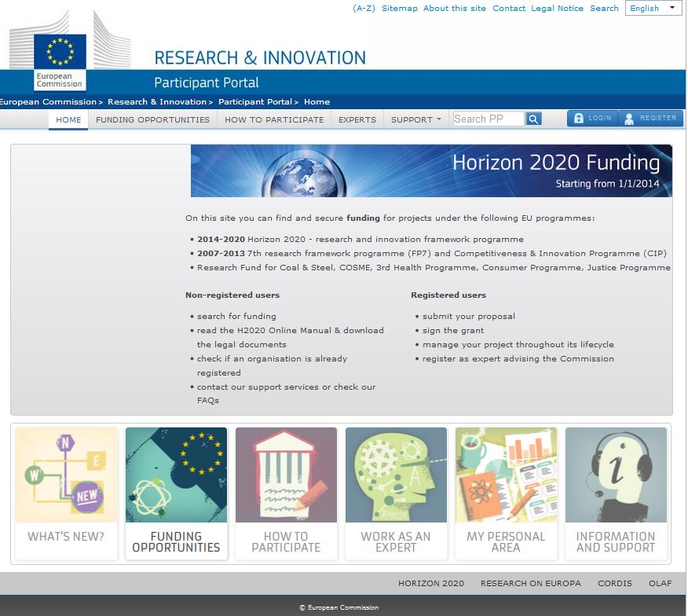Click the INFORMATION AND SUPPORT tile label

click(616, 542)
